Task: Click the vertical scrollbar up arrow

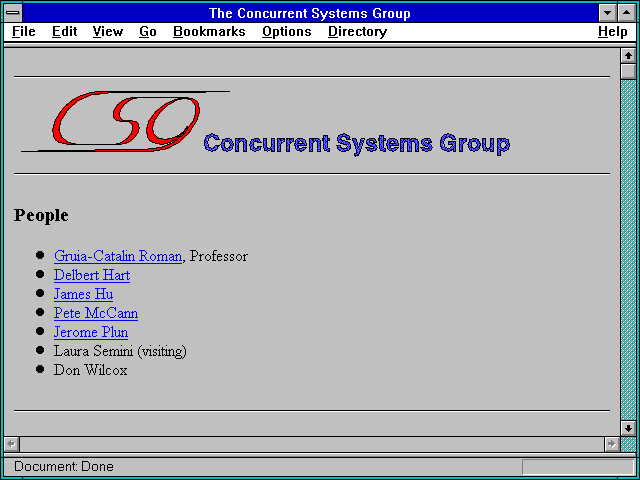Action: point(628,56)
